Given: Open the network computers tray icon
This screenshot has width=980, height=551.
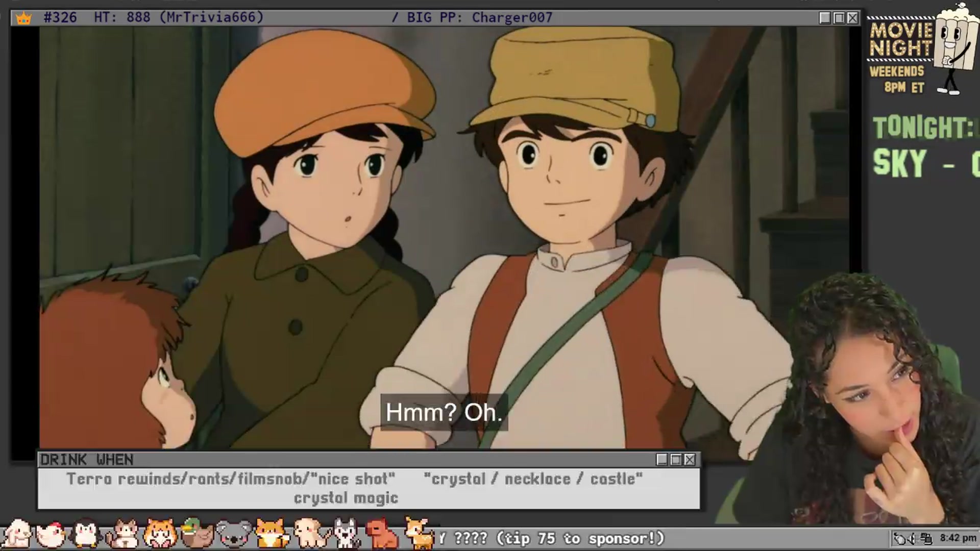Looking at the screenshot, I should coord(927,538).
